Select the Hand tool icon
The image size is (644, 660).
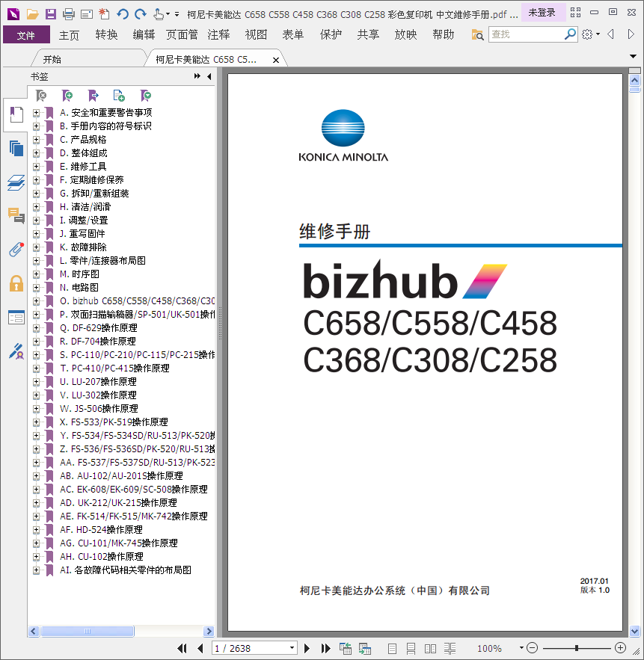[x=159, y=15]
